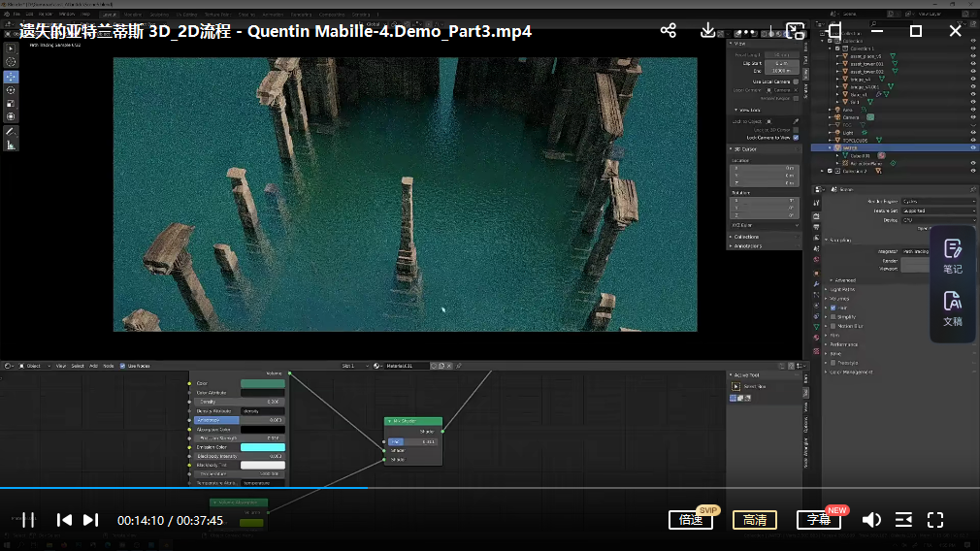Open the node editor View menu

click(60, 366)
